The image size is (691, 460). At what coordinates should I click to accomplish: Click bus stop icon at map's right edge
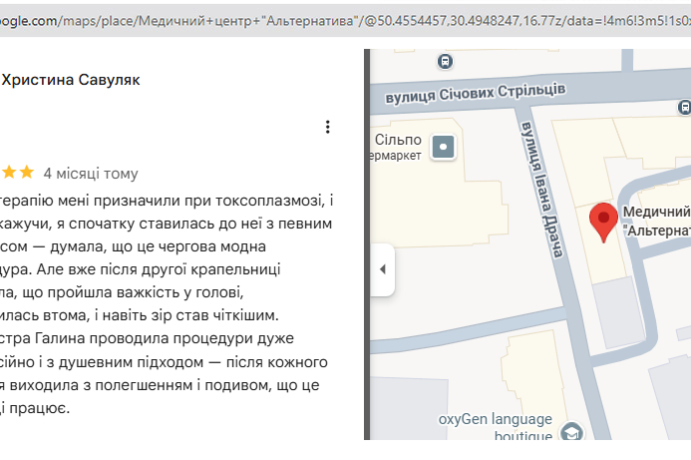684,106
